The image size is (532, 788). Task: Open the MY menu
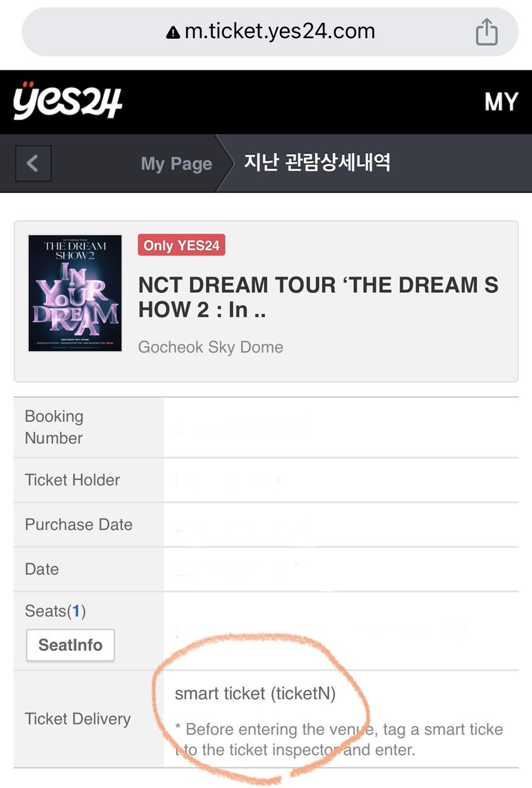[501, 102]
